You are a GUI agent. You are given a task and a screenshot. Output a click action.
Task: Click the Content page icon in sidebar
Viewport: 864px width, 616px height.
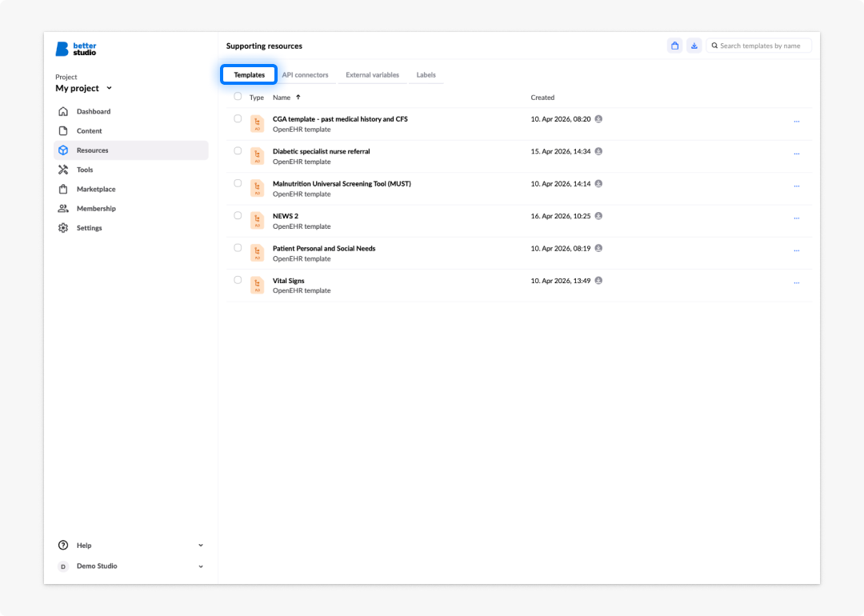(x=63, y=131)
